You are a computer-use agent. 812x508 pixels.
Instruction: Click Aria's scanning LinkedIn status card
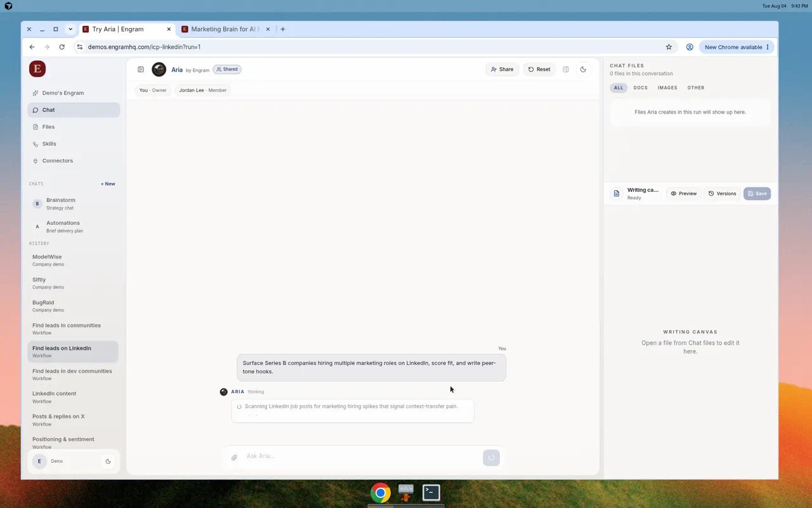point(353,410)
